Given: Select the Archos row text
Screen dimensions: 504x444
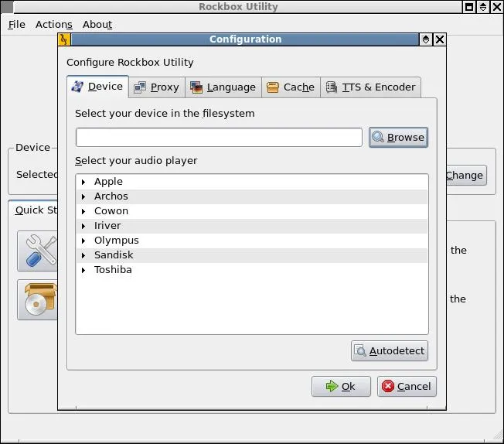Looking at the screenshot, I should point(111,196).
